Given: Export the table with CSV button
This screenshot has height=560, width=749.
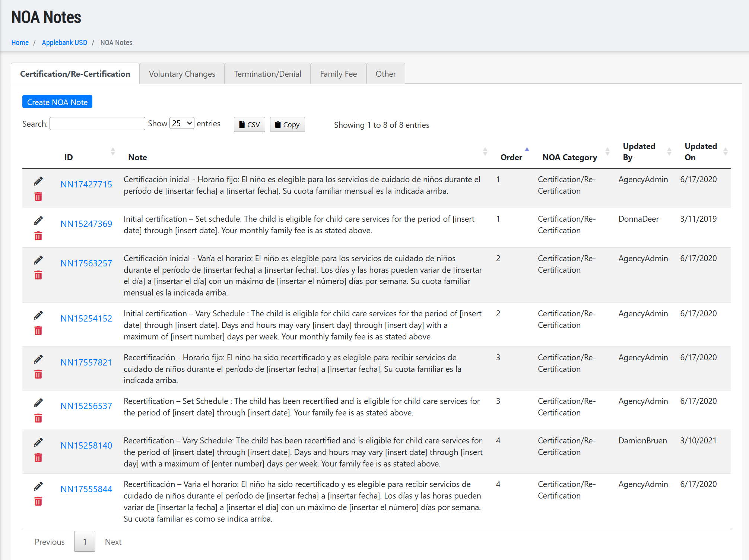Looking at the screenshot, I should [249, 124].
